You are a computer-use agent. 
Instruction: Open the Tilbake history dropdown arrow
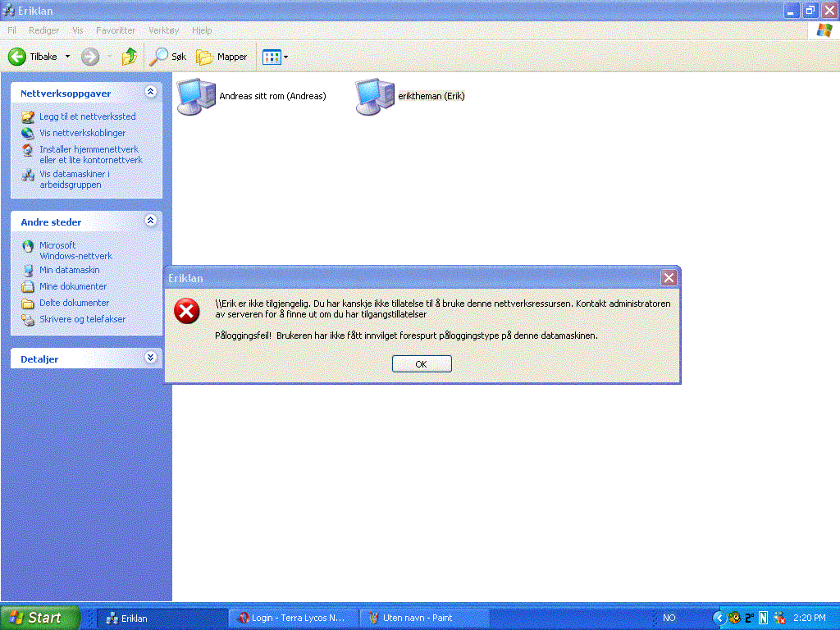coord(67,57)
